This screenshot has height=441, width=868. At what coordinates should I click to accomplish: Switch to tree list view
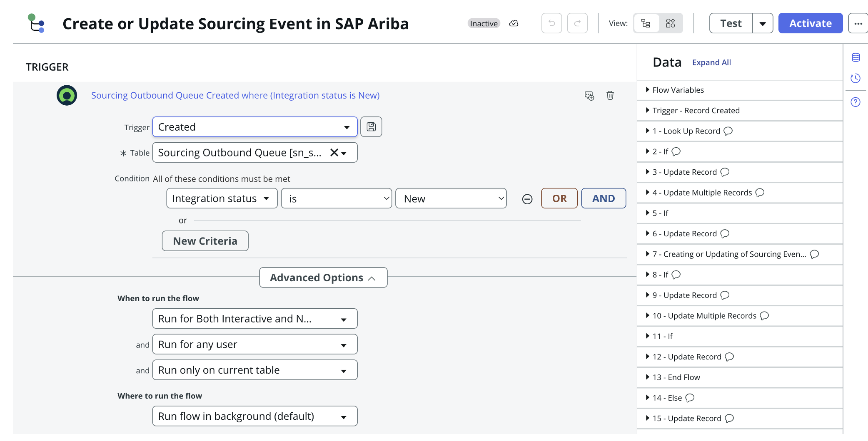pos(646,23)
